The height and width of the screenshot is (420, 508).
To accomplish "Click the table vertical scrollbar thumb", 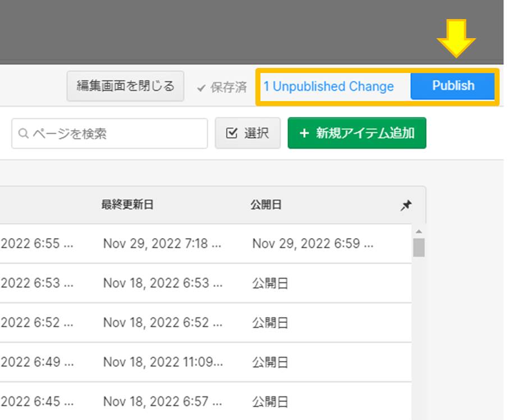I will 419,248.
